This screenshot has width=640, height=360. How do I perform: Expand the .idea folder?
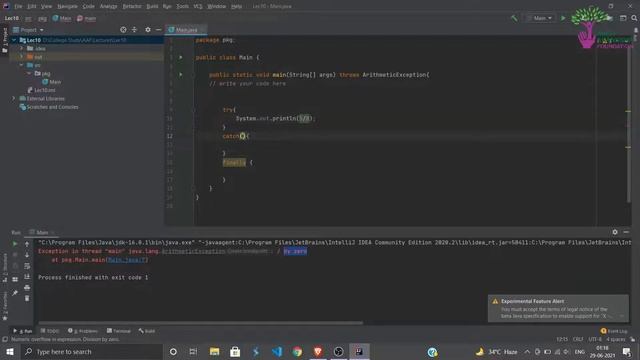pyautogui.click(x=22, y=49)
